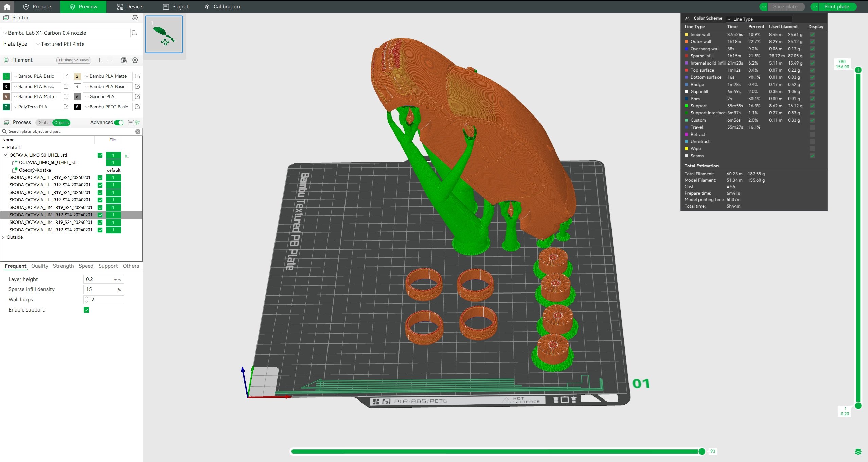This screenshot has height=462, width=868.
Task: Add a new filament slot
Action: 99,60
